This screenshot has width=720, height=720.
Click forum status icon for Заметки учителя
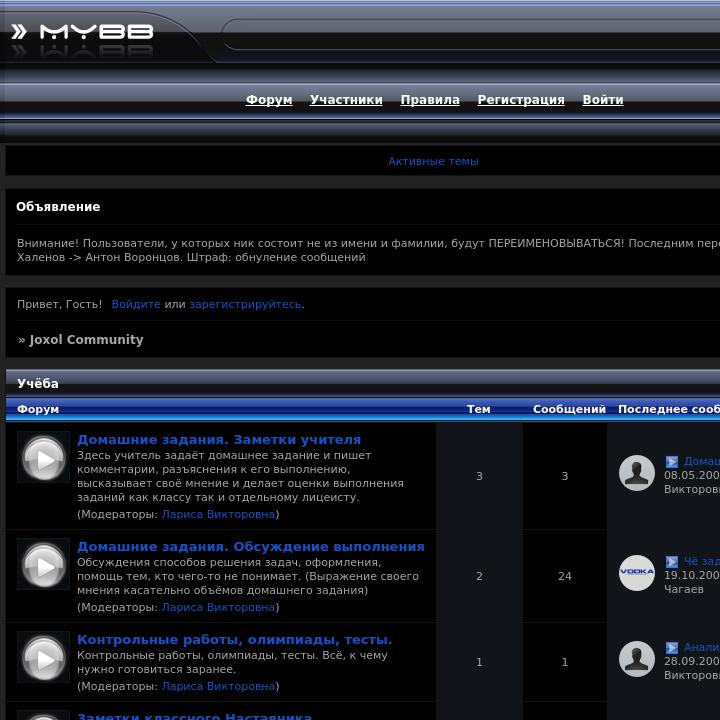(44, 457)
